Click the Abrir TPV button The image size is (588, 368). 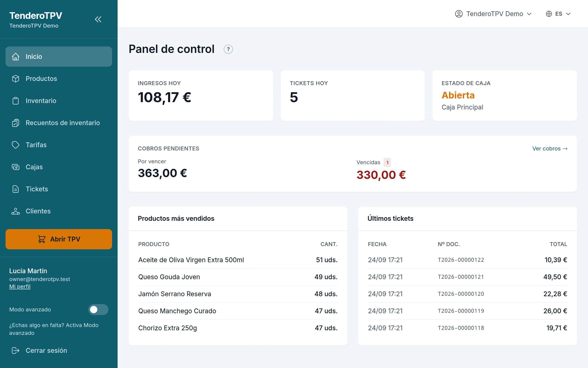tap(59, 239)
